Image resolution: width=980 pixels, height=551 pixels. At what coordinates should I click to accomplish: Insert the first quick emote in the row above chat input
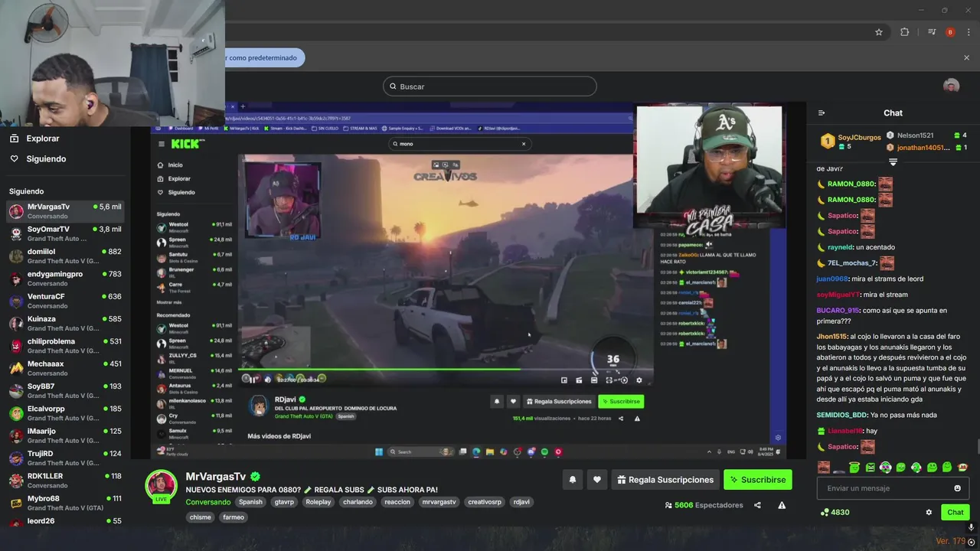click(x=824, y=467)
